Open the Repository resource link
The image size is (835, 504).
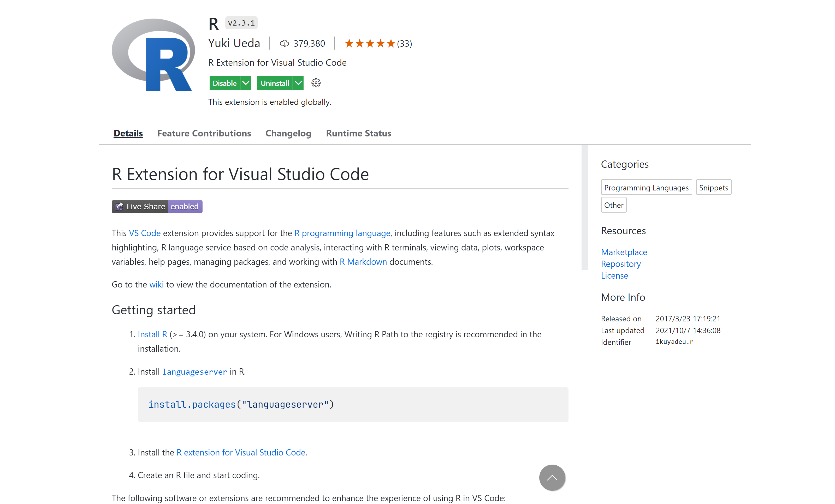click(620, 264)
